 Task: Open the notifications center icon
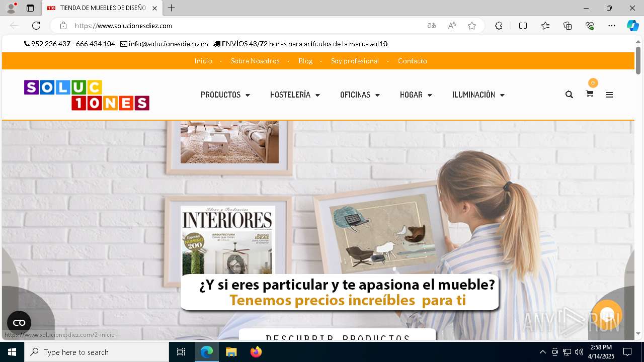[x=627, y=352]
